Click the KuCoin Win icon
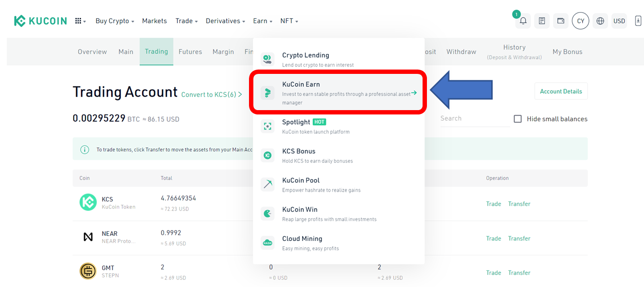The width and height of the screenshot is (644, 297). [267, 213]
